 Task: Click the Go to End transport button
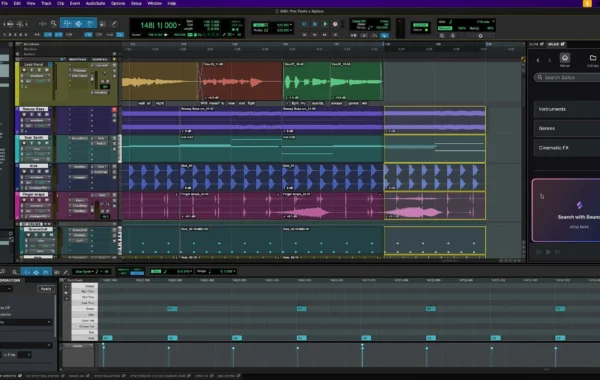tap(335, 34)
